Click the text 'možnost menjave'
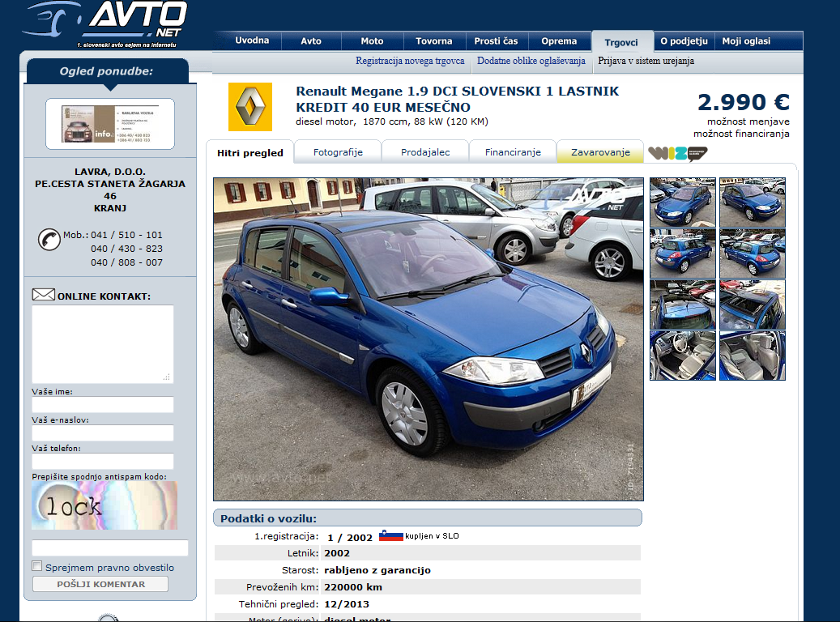 [x=748, y=121]
